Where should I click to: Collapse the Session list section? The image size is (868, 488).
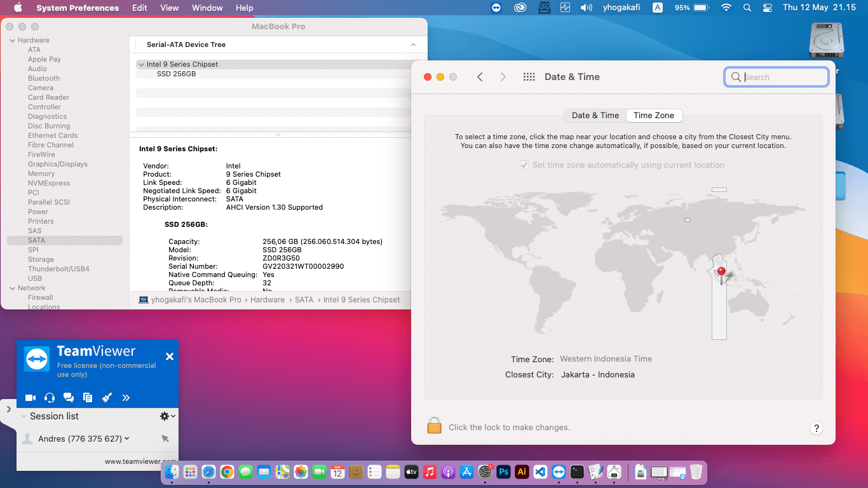coord(24,416)
